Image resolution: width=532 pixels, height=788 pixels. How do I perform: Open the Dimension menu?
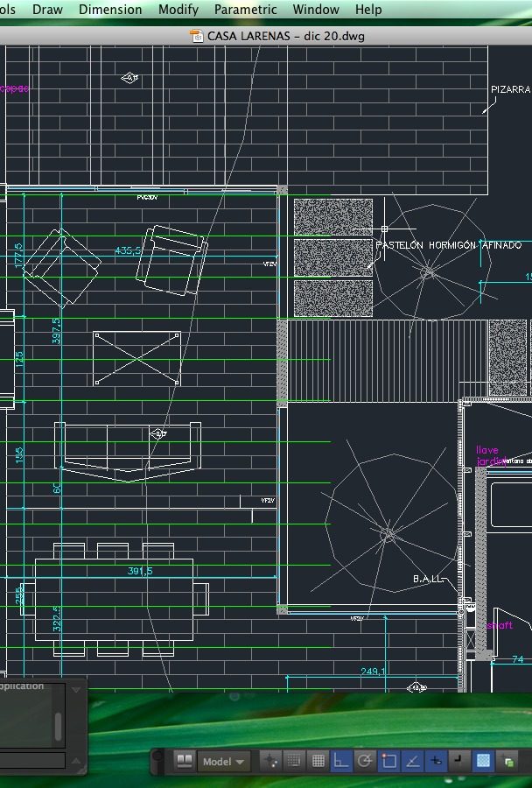point(110,10)
